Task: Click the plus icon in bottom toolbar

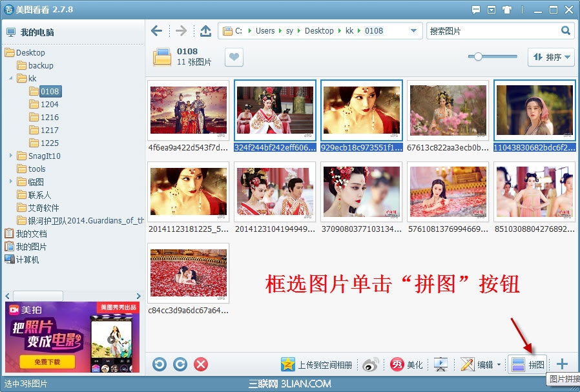Action: click(x=562, y=364)
